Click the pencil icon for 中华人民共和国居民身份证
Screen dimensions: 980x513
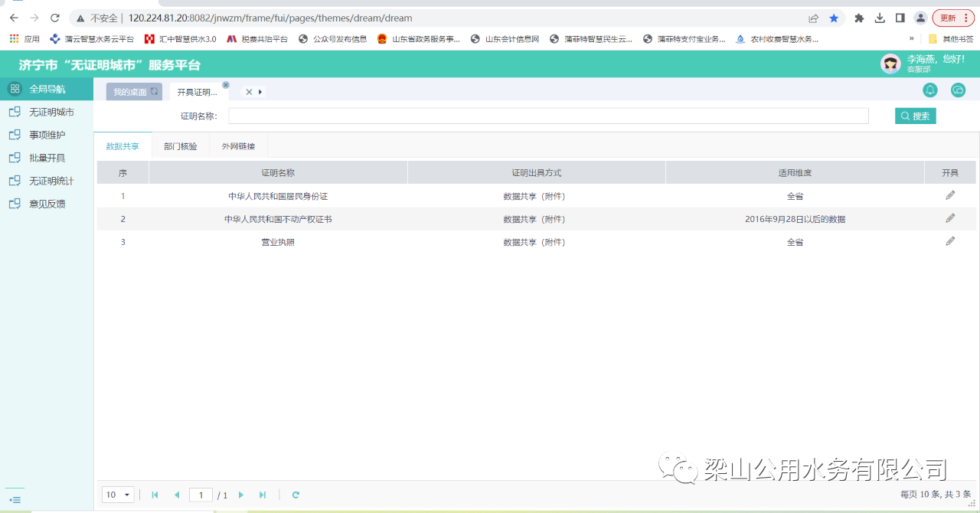tap(950, 195)
